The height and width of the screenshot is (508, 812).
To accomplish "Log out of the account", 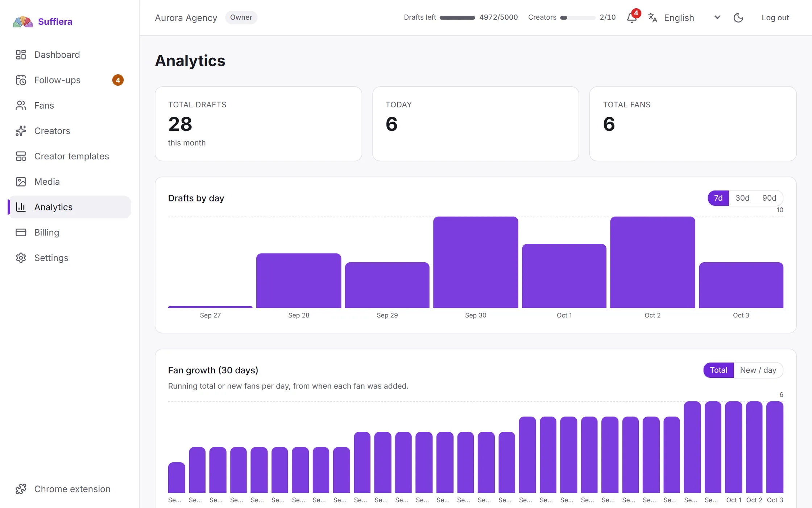I will click(x=775, y=18).
